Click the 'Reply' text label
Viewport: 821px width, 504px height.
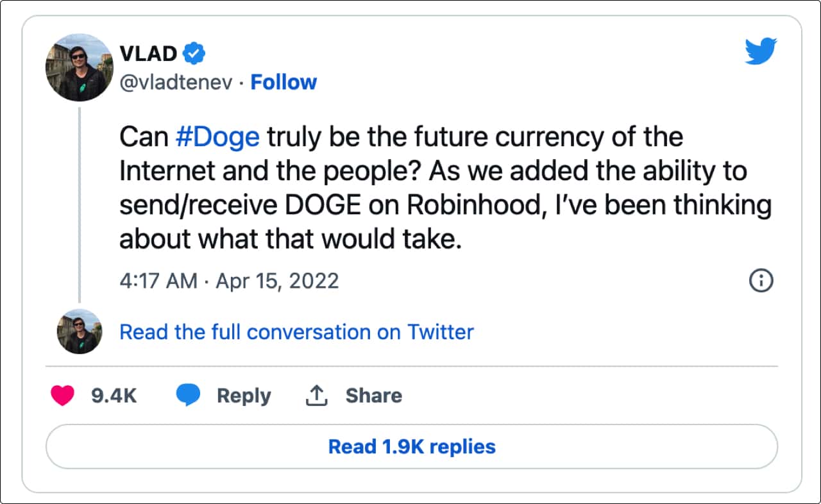point(243,396)
